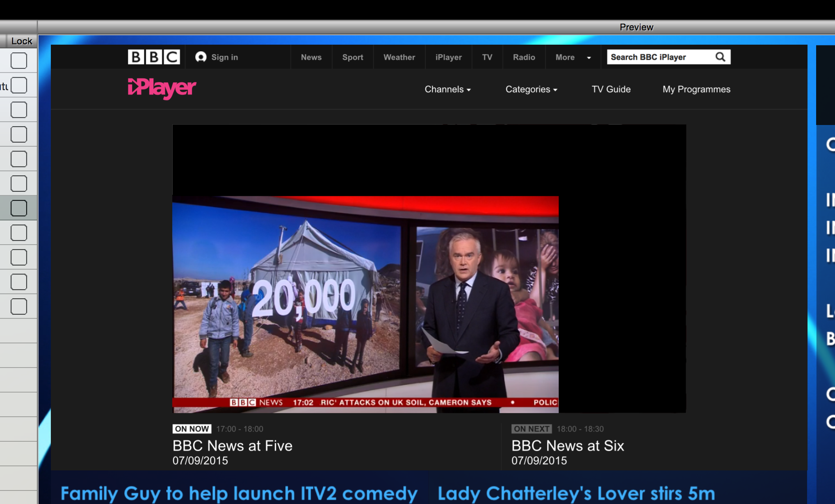The image size is (835, 504).
Task: Click the ON NEXT badge
Action: coord(532,429)
